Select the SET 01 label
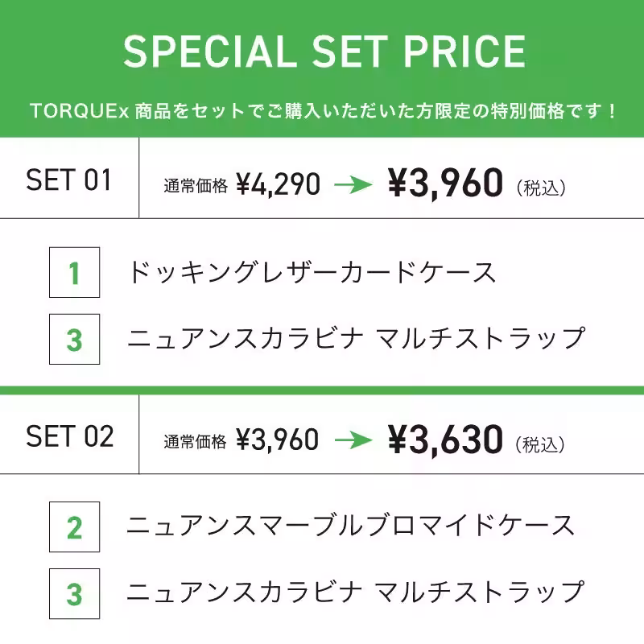Screen dimensions: 644x644 (x=68, y=180)
